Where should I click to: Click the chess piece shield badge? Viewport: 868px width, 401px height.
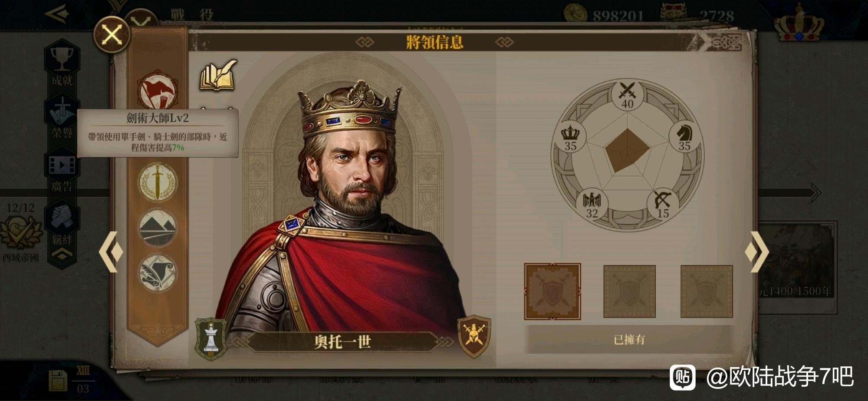pos(211,338)
